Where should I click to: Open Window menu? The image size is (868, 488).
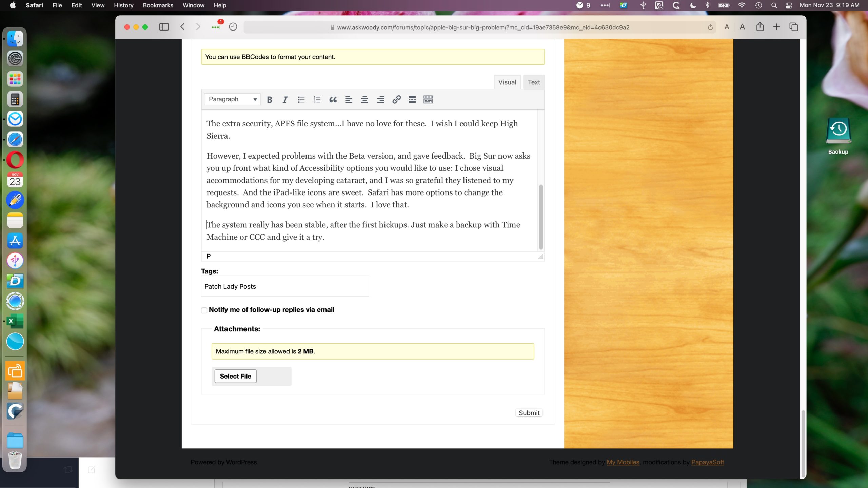point(194,5)
